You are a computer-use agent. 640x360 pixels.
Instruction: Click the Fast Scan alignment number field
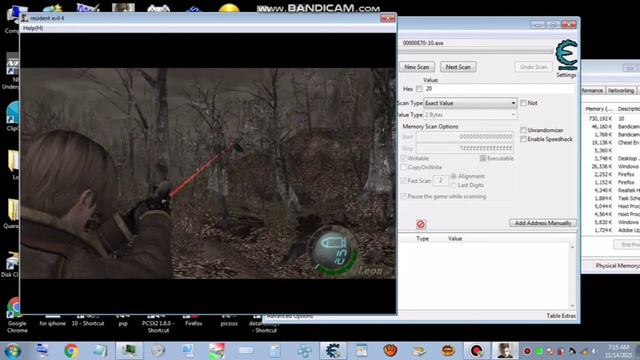pos(440,180)
